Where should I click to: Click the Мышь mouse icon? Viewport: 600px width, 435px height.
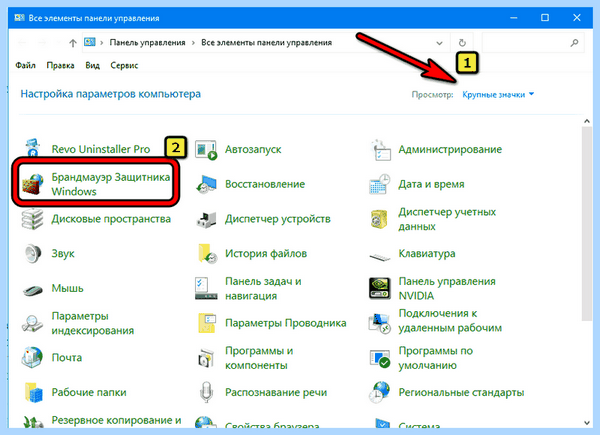pos(33,290)
